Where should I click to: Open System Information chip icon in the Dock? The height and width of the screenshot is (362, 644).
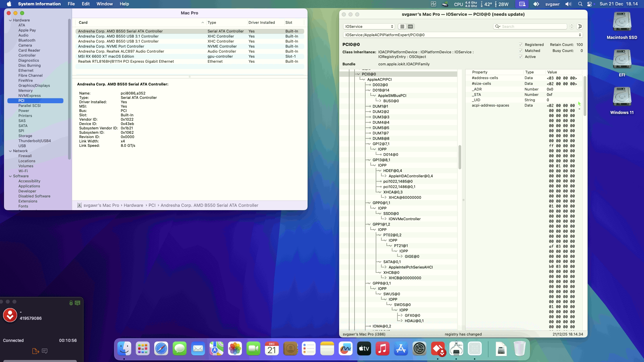456,349
